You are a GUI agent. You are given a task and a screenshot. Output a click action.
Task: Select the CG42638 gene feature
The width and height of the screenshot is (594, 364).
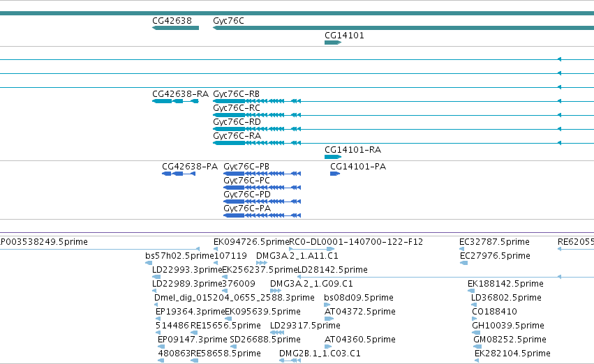175,28
